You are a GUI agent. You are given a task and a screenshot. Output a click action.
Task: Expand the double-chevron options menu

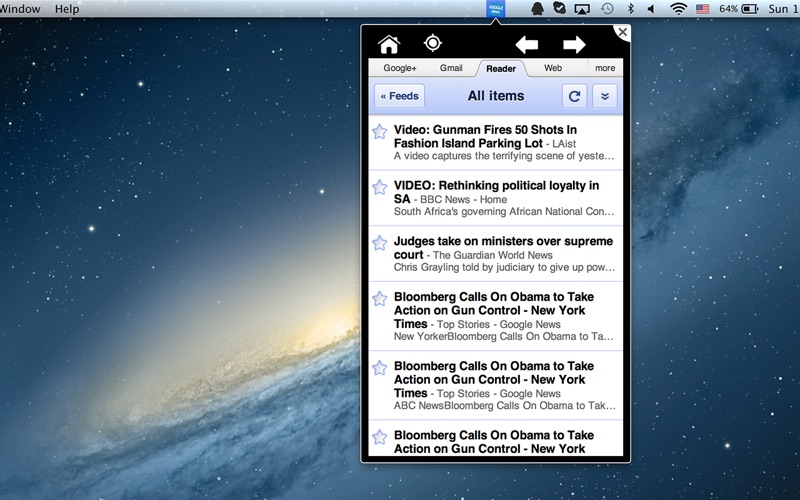pos(605,96)
